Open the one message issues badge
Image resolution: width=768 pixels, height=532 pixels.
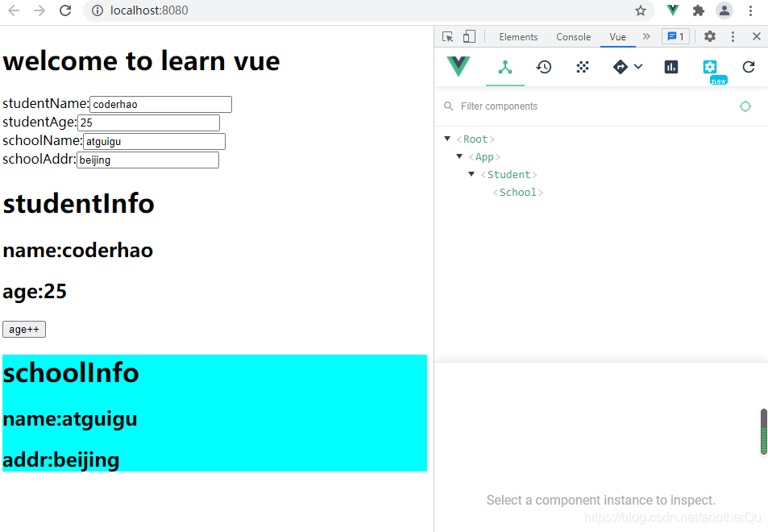tap(675, 37)
